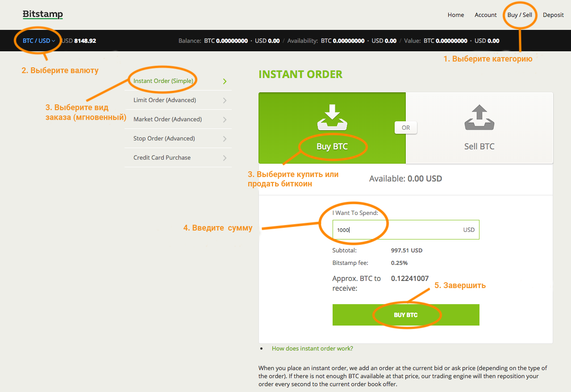571x392 pixels.
Task: Expand Instant Order (Simple) chevron arrow
Action: point(225,81)
